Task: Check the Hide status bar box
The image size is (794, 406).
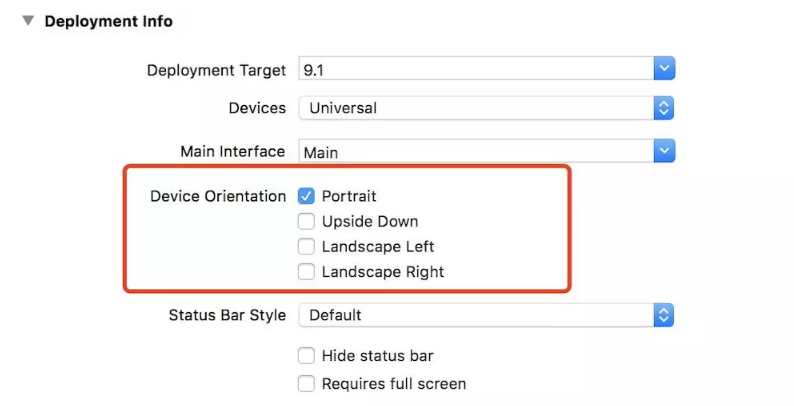Action: click(306, 356)
